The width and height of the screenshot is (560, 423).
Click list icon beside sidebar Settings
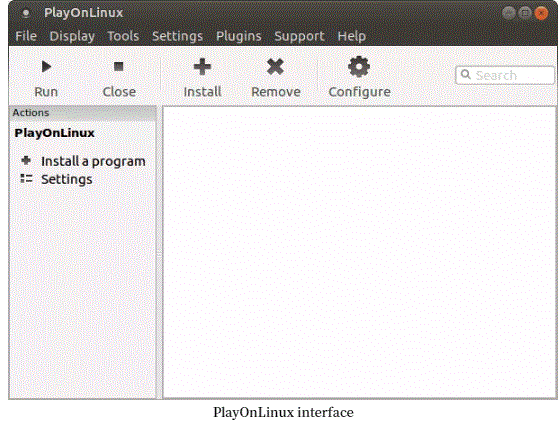[26, 178]
